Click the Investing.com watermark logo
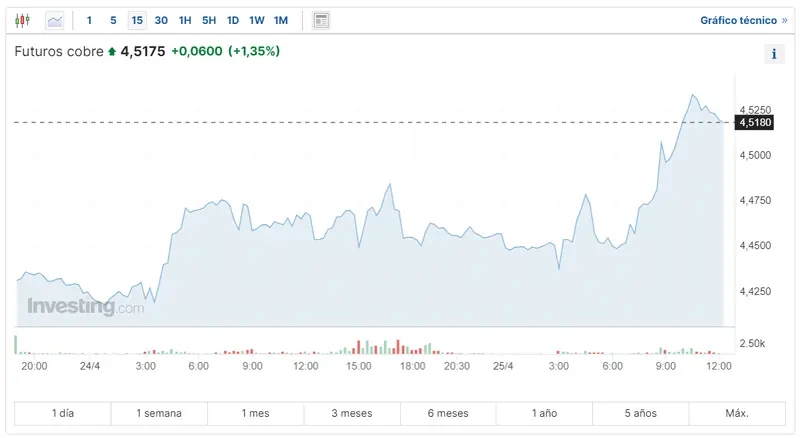The width and height of the screenshot is (800, 438). [x=85, y=307]
